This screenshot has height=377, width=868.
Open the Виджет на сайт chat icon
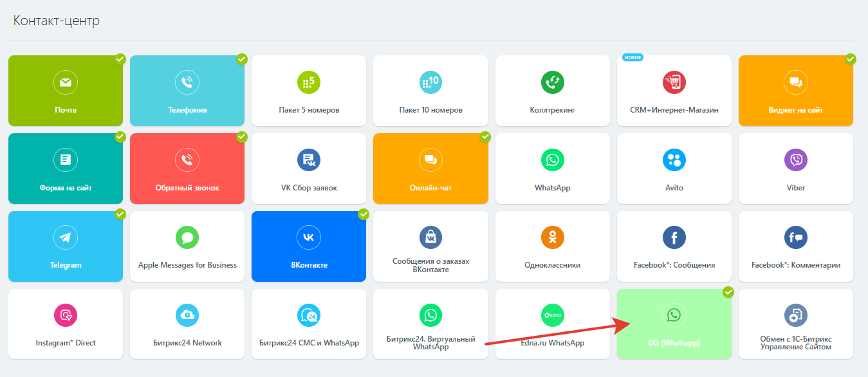[795, 82]
